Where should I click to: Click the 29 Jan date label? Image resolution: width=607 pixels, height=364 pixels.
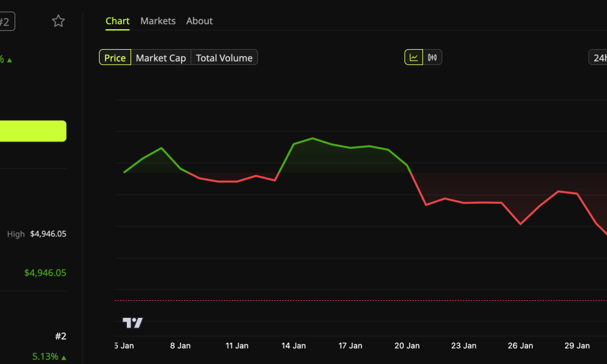577,345
